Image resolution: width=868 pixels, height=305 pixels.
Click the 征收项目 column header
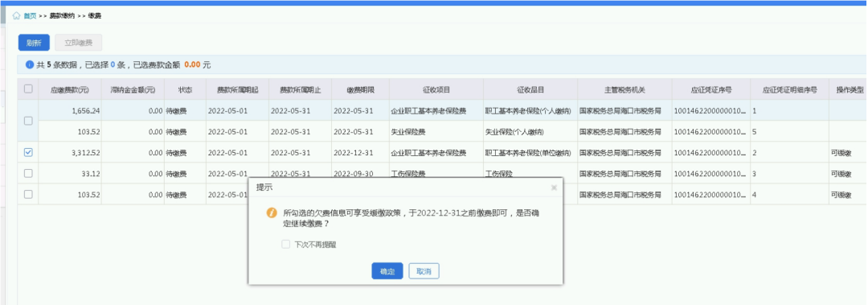[x=436, y=89]
